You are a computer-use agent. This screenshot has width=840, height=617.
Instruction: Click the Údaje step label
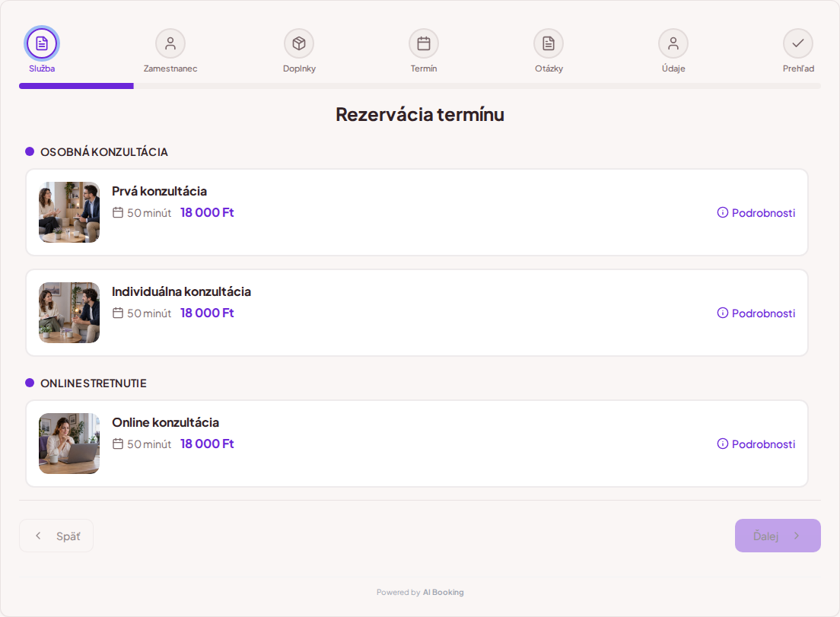point(673,68)
